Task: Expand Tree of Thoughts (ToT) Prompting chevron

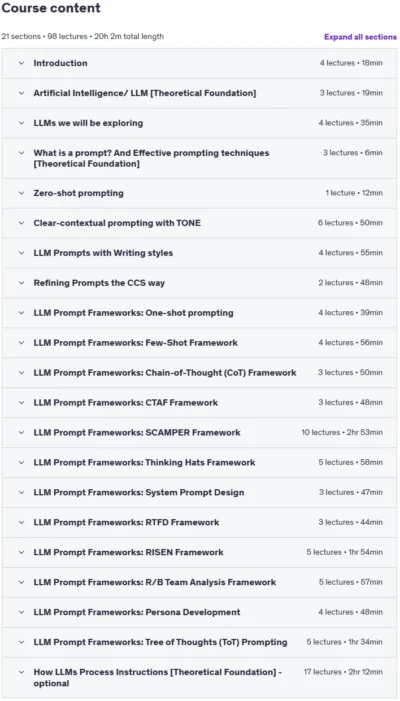Action: point(21,642)
